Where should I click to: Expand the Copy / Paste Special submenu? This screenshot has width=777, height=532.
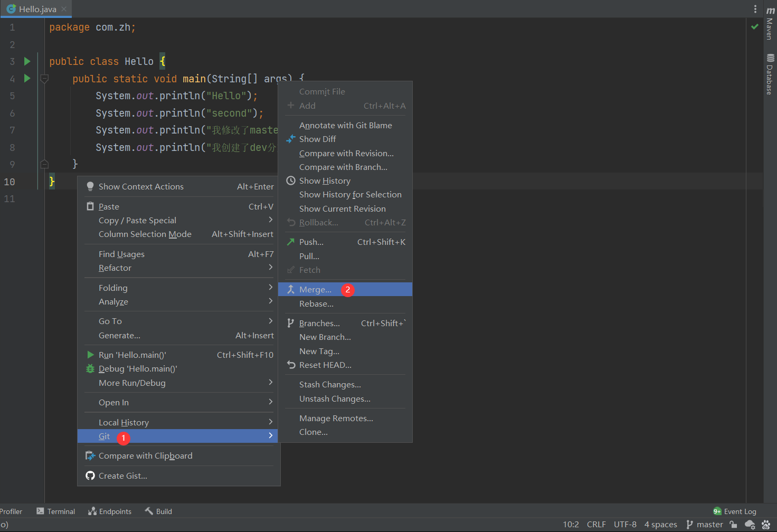[179, 220]
